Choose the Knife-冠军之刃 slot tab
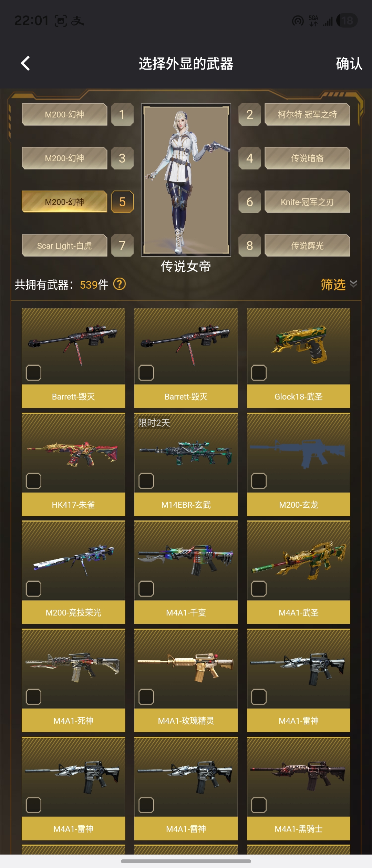372x868 pixels. click(x=307, y=202)
